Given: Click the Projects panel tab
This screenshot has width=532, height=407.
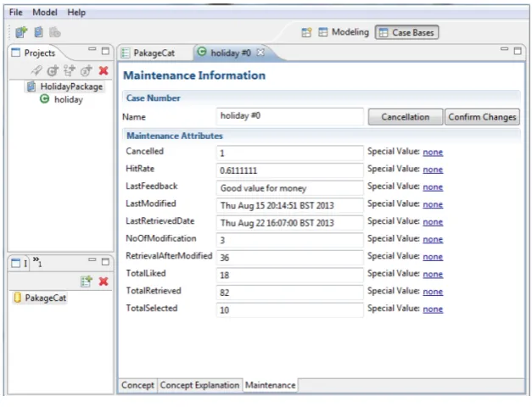Looking at the screenshot, I should 34,53.
